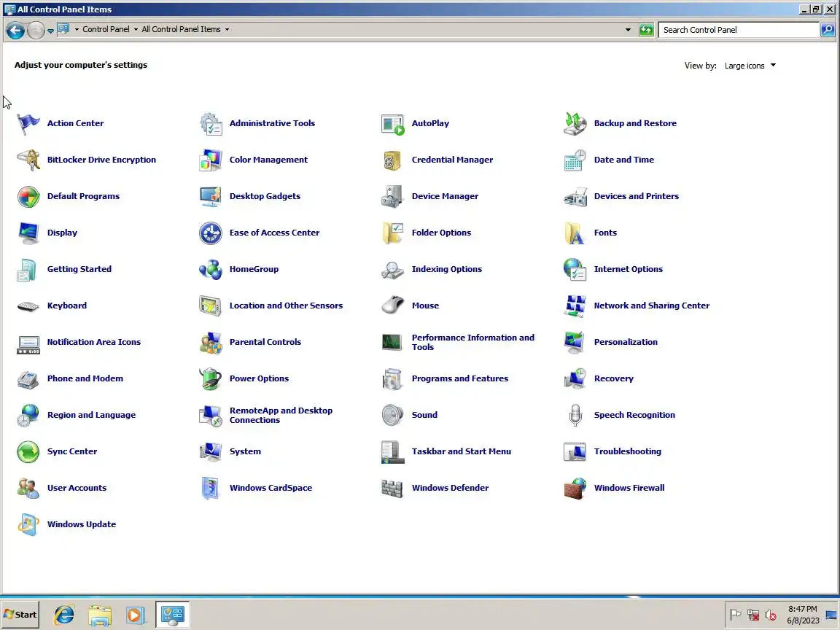
Task: Expand the View by Large icons dropdown
Action: point(750,66)
